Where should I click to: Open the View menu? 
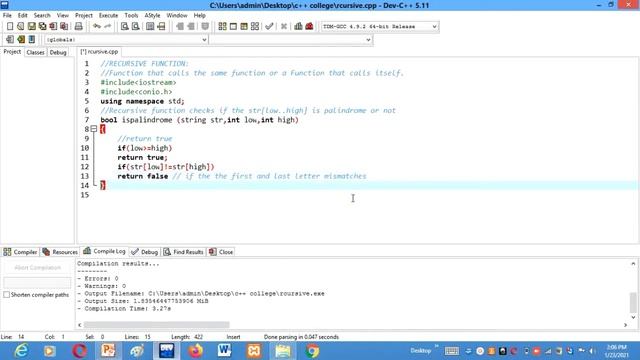pos(62,15)
